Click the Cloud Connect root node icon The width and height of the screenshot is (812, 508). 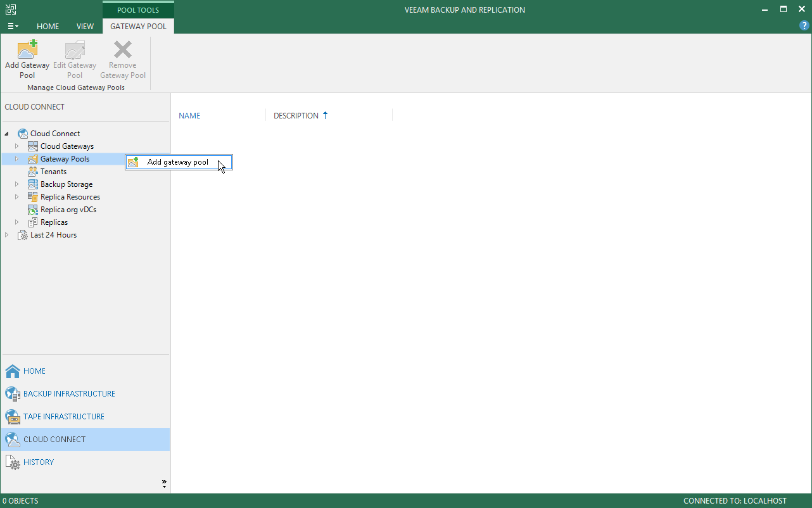pyautogui.click(x=23, y=134)
